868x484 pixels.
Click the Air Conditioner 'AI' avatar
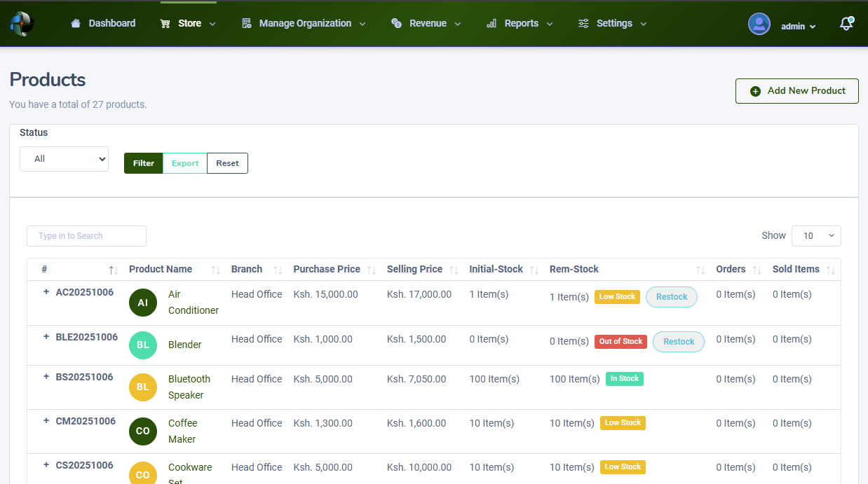(143, 303)
